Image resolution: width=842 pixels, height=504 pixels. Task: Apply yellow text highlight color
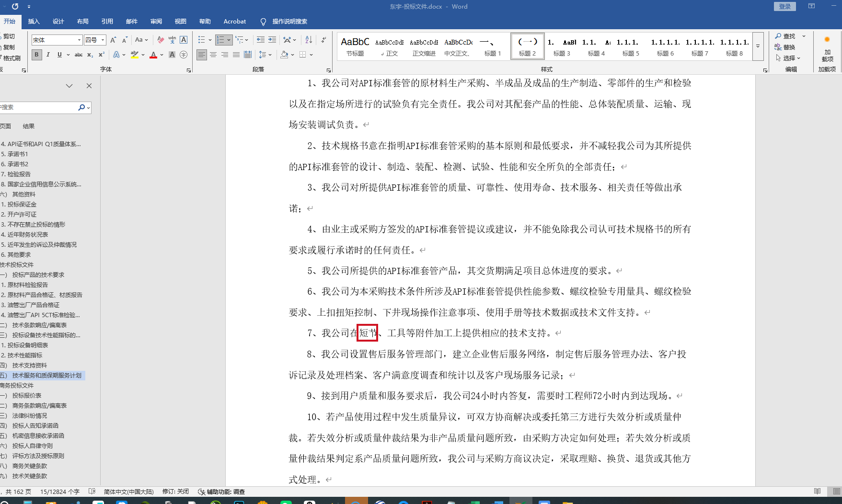(135, 55)
